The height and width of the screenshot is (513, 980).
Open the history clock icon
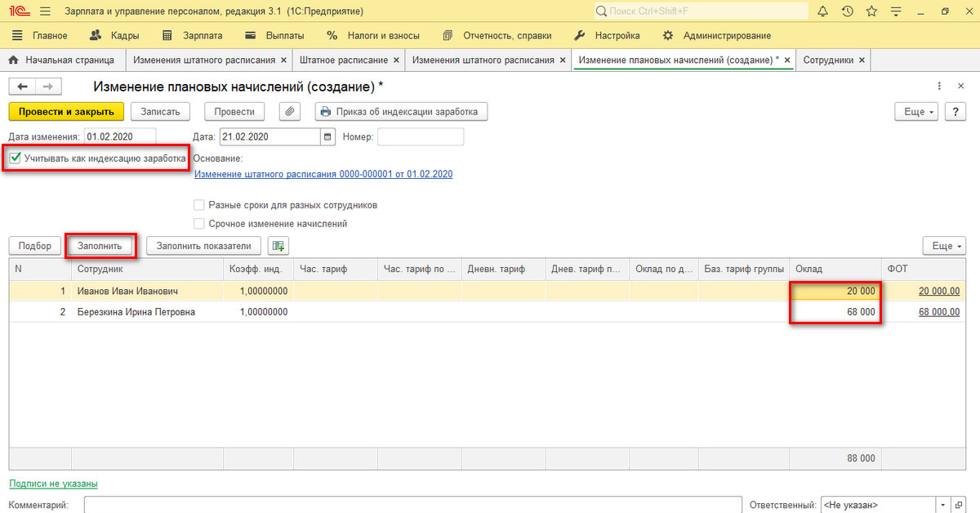[847, 11]
